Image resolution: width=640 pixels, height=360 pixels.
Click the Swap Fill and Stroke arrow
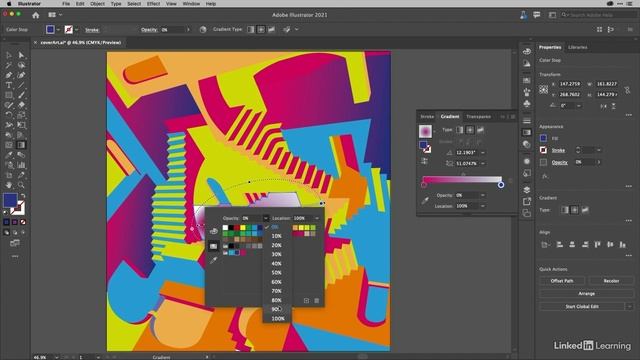click(x=23, y=196)
